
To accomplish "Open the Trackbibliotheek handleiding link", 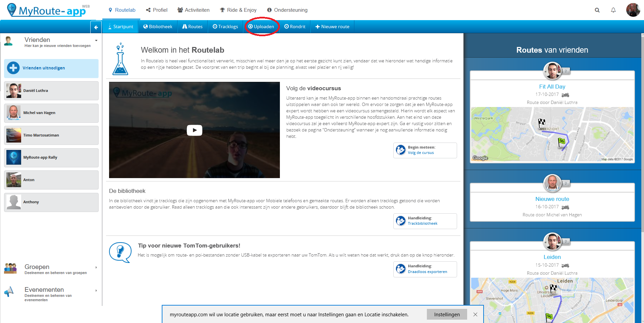I will click(x=423, y=223).
